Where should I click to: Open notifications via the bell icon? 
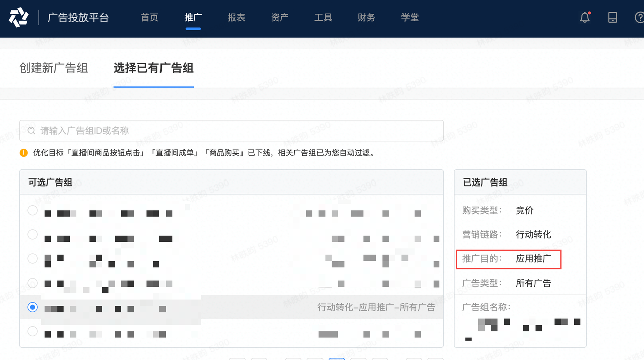click(x=584, y=17)
